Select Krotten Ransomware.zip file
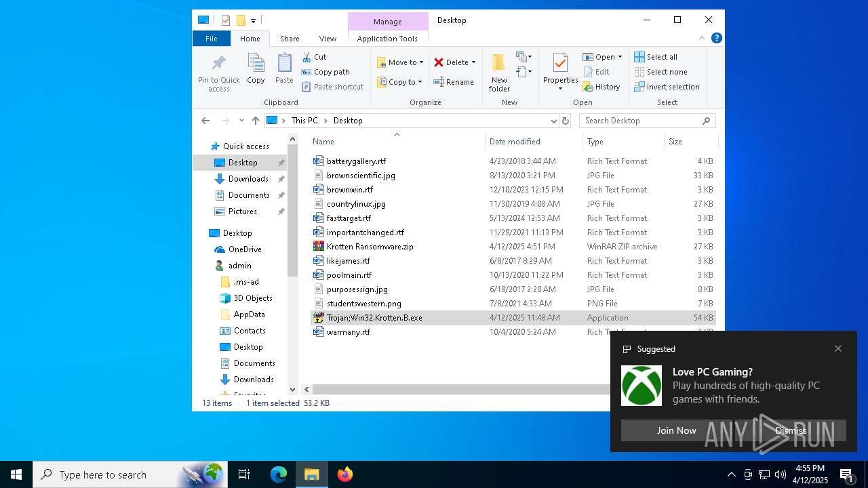This screenshot has width=868, height=488. [513, 247]
